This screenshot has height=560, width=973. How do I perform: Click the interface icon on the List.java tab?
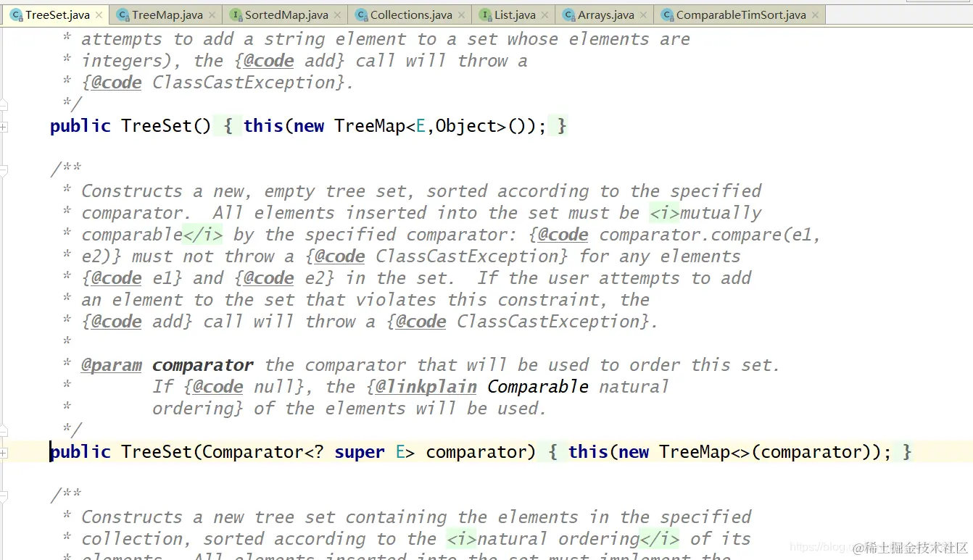(486, 14)
